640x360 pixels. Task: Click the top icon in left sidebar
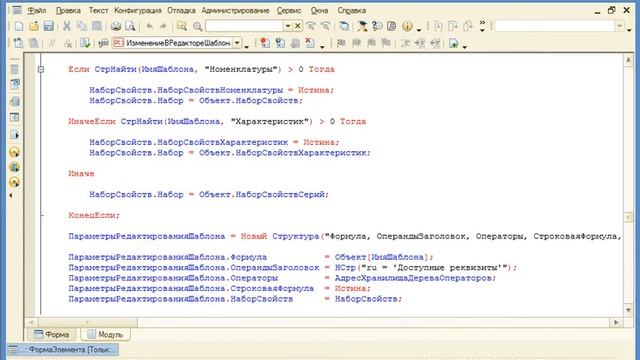point(14,69)
